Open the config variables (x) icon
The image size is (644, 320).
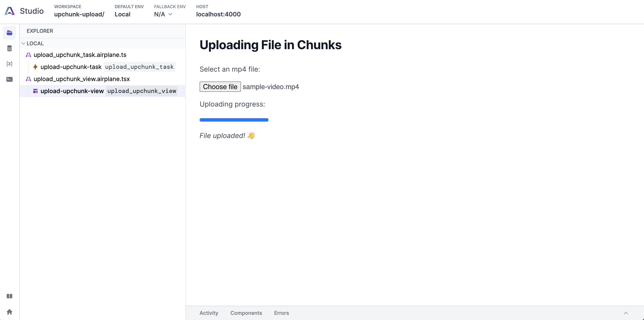[x=9, y=64]
